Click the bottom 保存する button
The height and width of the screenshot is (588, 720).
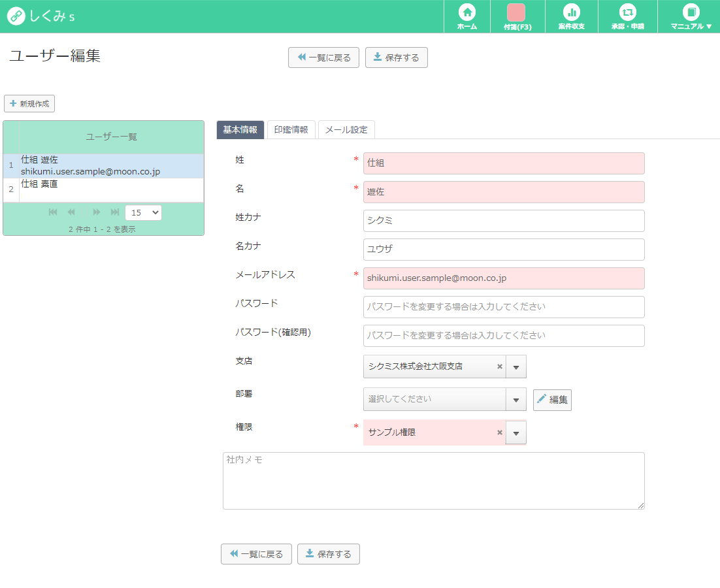pos(329,554)
